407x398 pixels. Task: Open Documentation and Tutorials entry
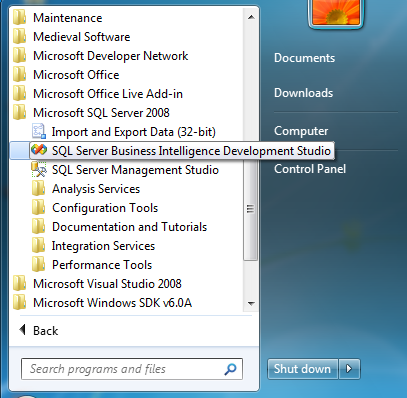[x=130, y=227]
